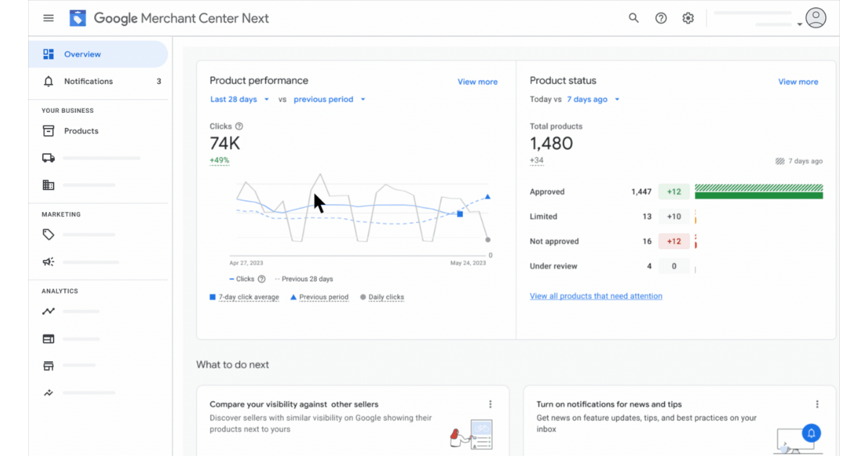Click the storefront analytics icon

[x=48, y=366]
